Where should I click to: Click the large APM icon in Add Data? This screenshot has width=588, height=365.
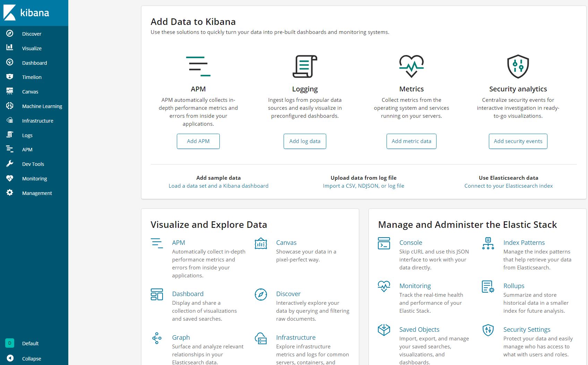coord(198,66)
